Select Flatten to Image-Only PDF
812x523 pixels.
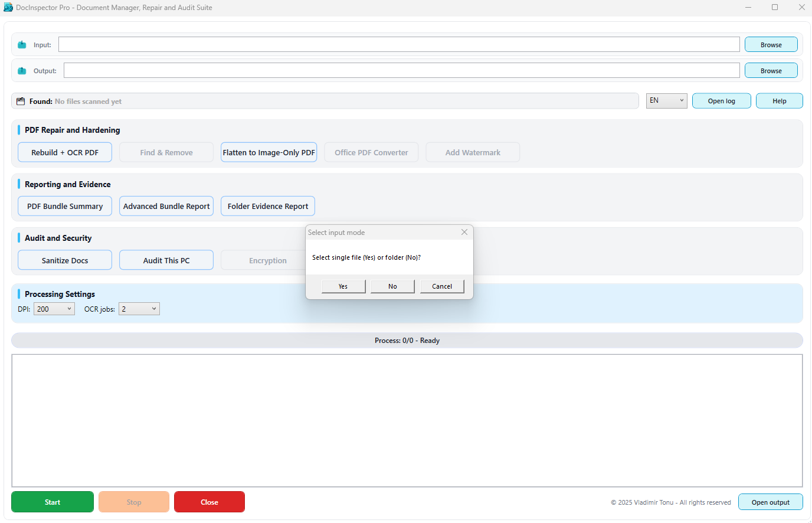point(269,152)
